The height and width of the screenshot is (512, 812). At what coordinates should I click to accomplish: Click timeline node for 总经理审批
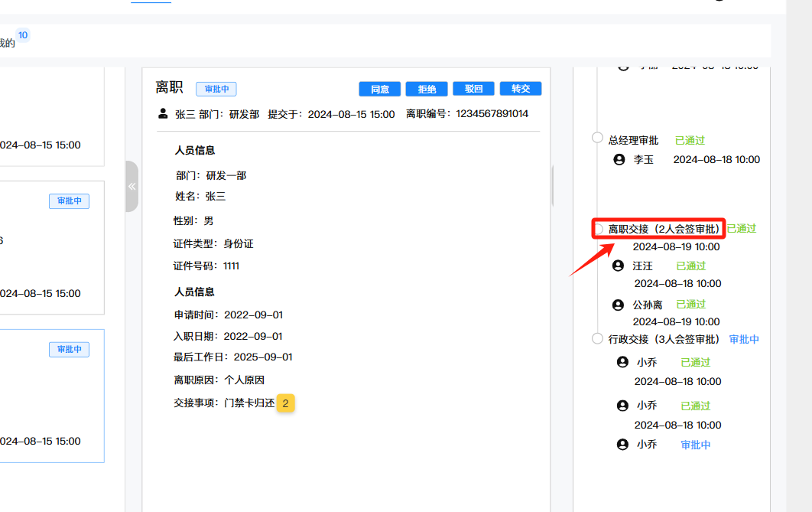click(597, 137)
